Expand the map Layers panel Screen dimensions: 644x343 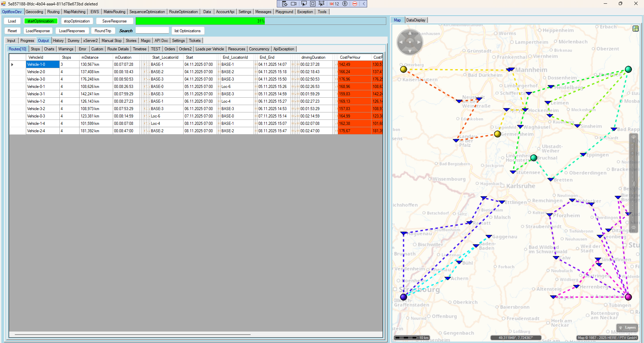(x=627, y=328)
